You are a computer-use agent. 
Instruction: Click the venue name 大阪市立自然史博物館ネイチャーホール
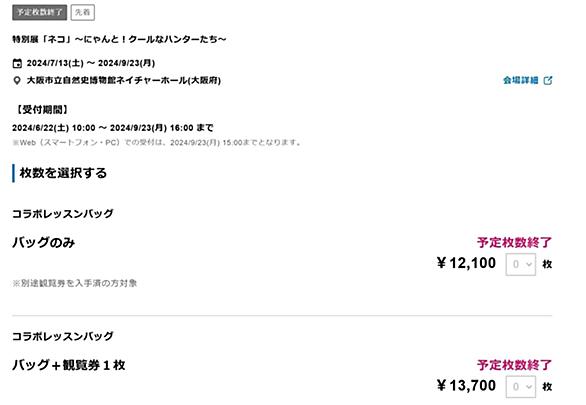click(x=124, y=80)
